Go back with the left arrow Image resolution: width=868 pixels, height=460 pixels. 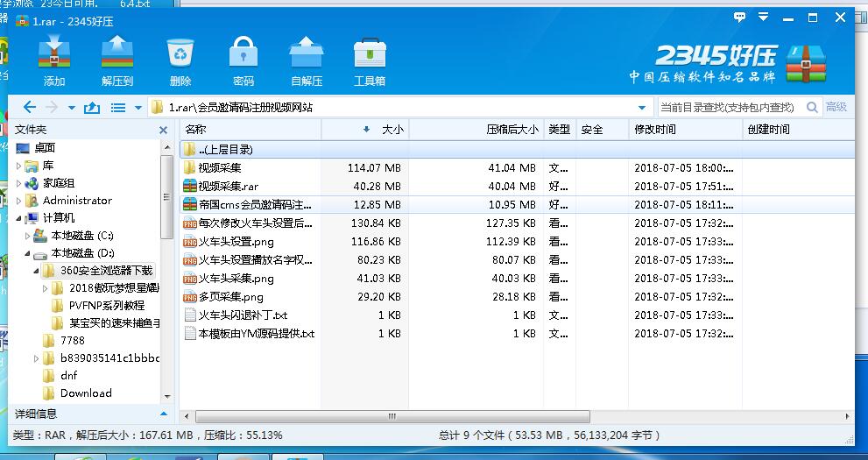click(x=29, y=108)
